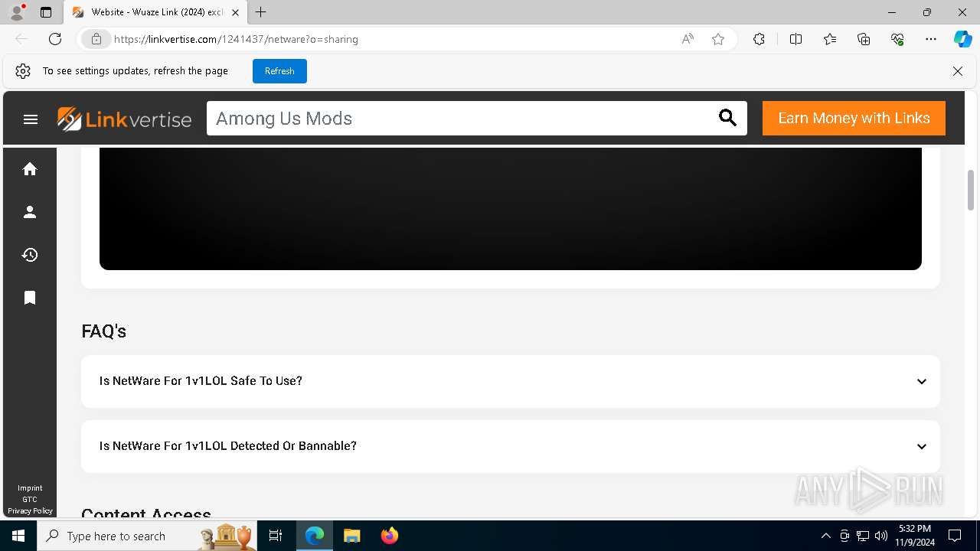Click the browser back arrow
This screenshot has width=980, height=551.
pyautogui.click(x=21, y=39)
